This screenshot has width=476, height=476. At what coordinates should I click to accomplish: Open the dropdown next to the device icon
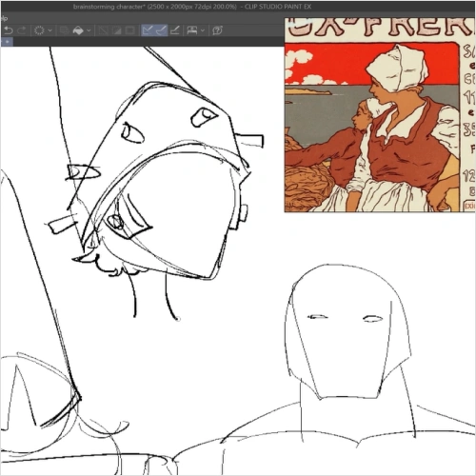(203, 30)
